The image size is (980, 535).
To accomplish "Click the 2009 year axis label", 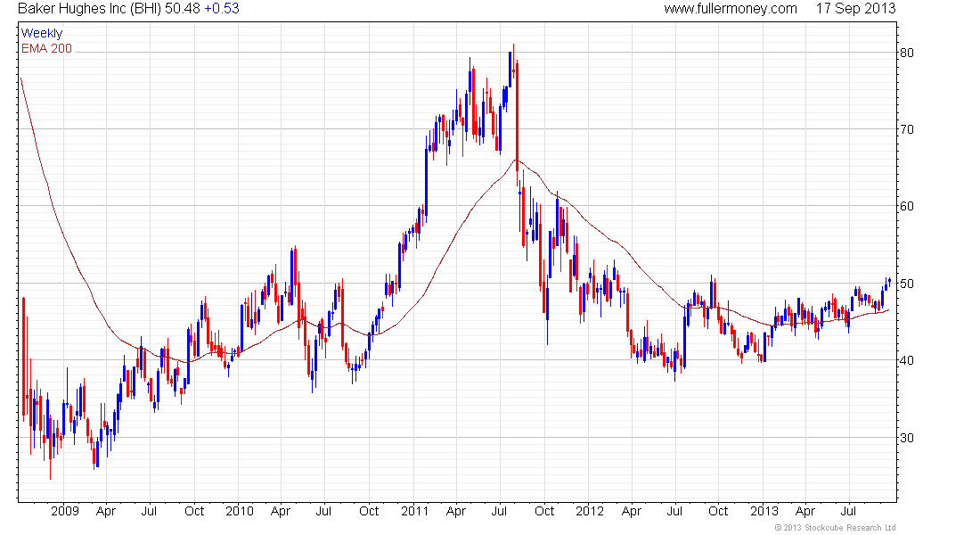I will tap(65, 511).
